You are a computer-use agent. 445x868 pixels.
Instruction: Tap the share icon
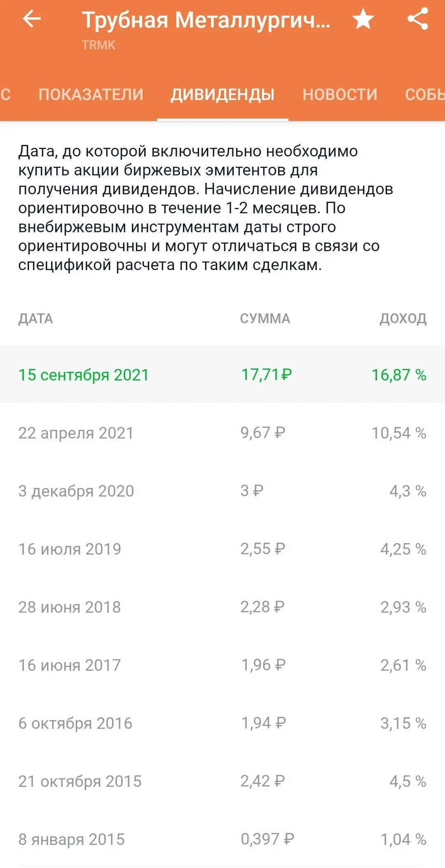click(418, 19)
